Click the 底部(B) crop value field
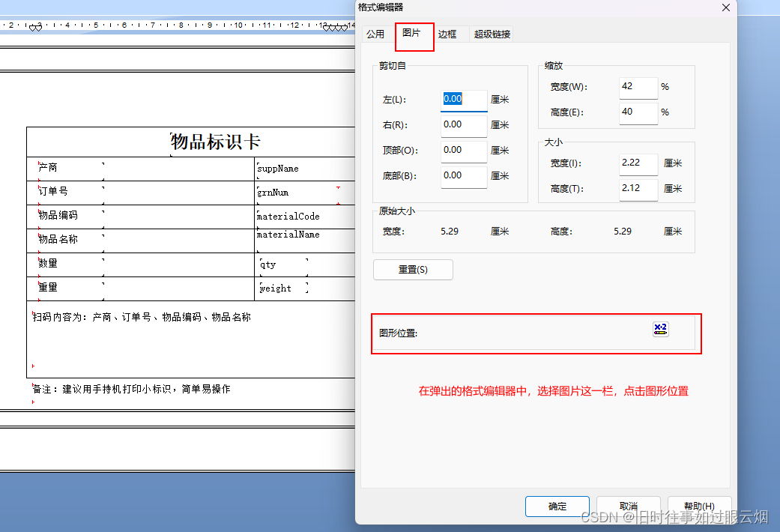The width and height of the screenshot is (780, 532). [463, 176]
